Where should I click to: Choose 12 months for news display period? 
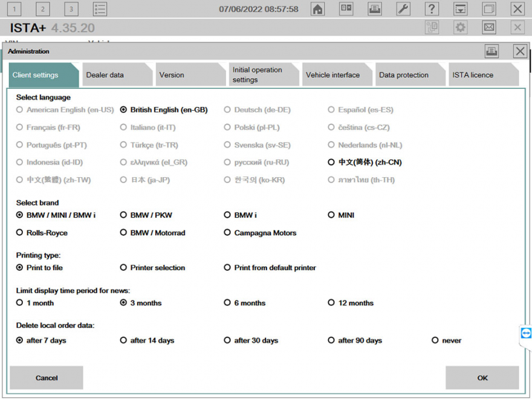331,303
